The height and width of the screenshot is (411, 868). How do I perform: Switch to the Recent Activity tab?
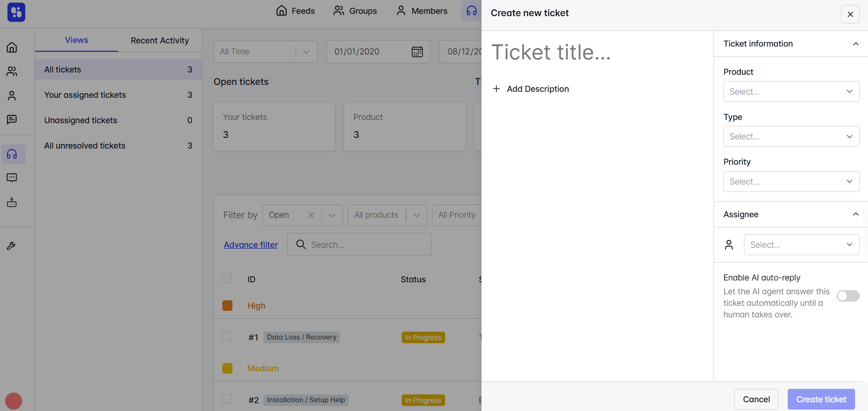pos(160,40)
